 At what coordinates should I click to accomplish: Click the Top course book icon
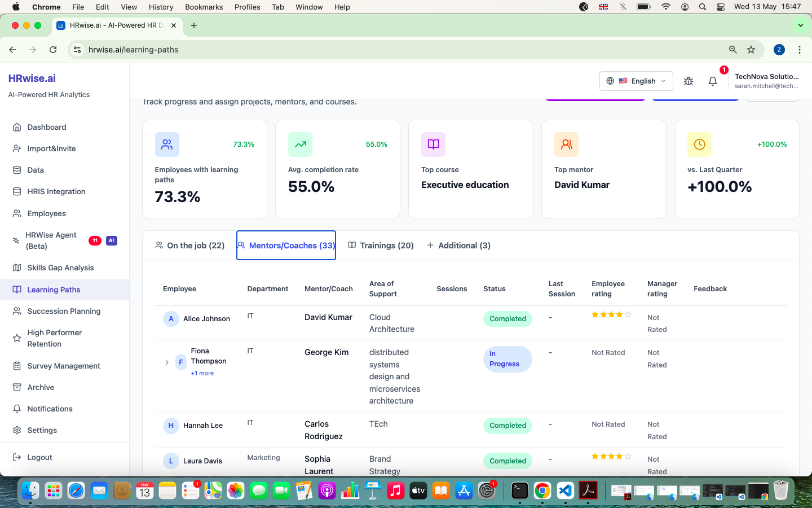point(433,144)
